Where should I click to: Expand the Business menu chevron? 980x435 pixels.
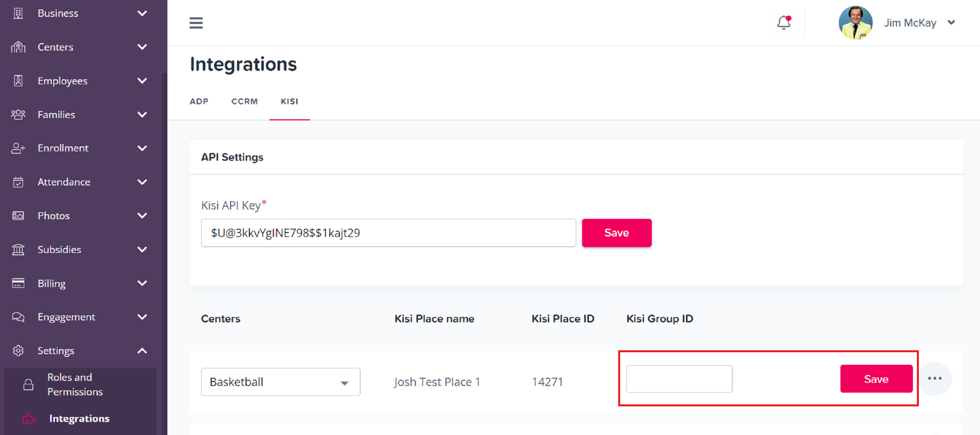point(142,13)
